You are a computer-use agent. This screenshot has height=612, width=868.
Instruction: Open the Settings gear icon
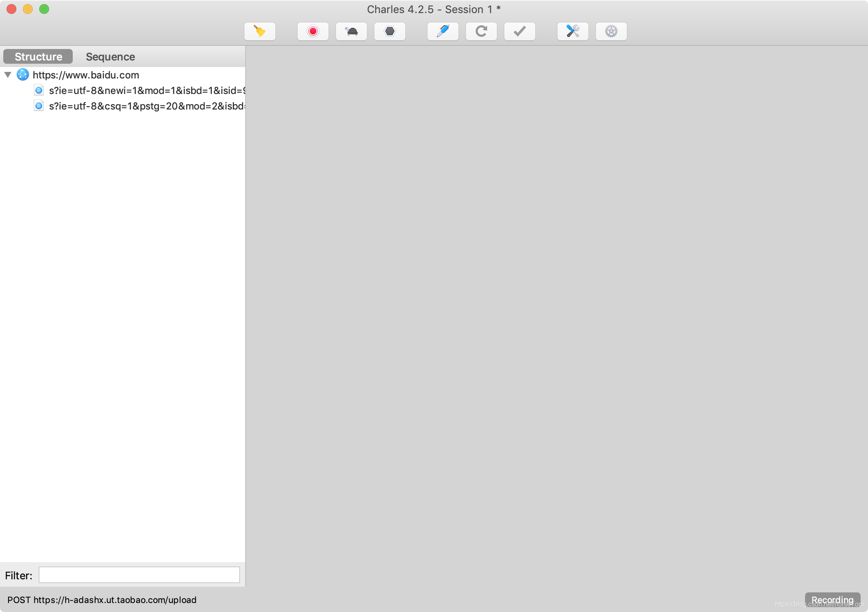611,31
